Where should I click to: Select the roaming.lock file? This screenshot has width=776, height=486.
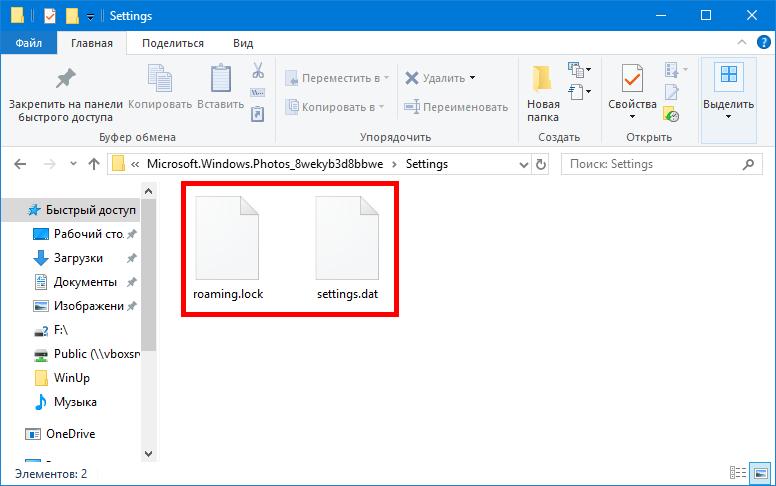(228, 248)
